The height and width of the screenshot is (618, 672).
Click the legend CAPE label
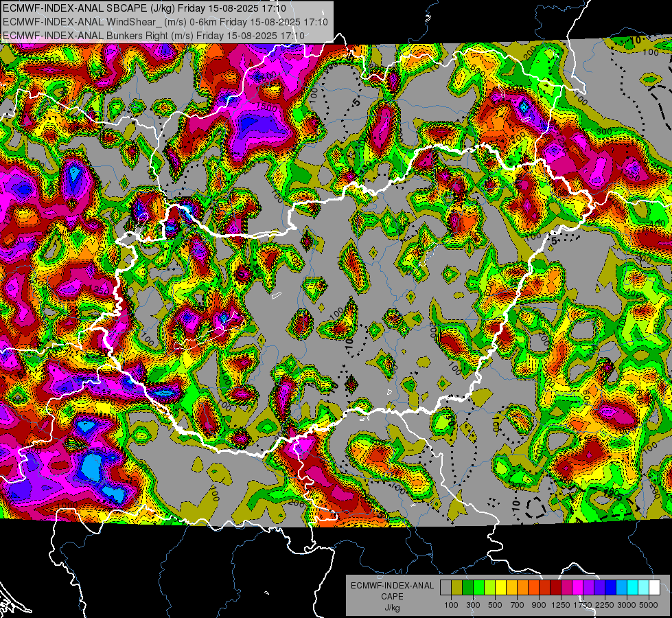point(392,597)
